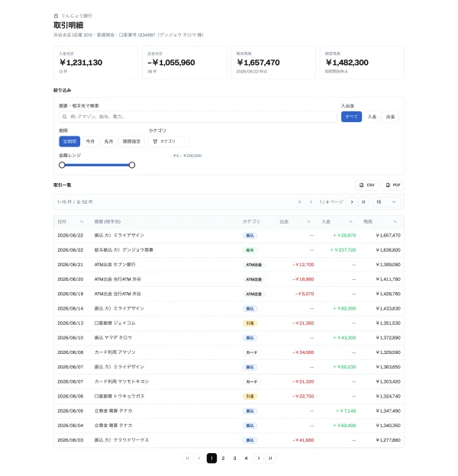458x476 pixels.
Task: Export transactions as PDF
Action: pyautogui.click(x=392, y=185)
